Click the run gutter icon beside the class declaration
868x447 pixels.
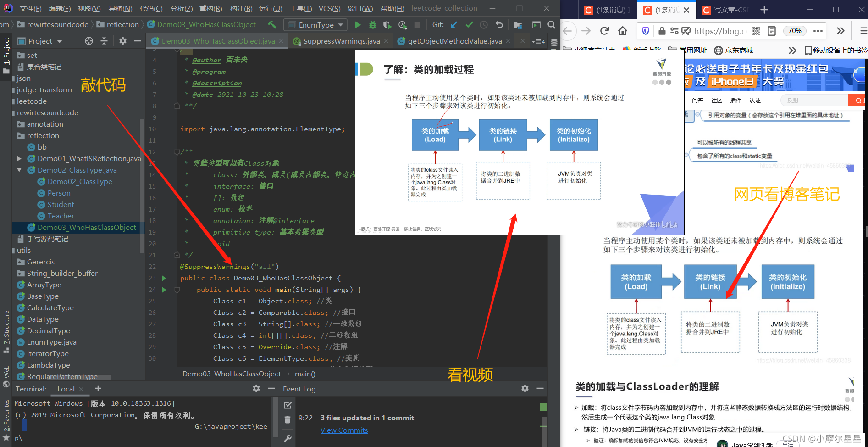click(164, 278)
